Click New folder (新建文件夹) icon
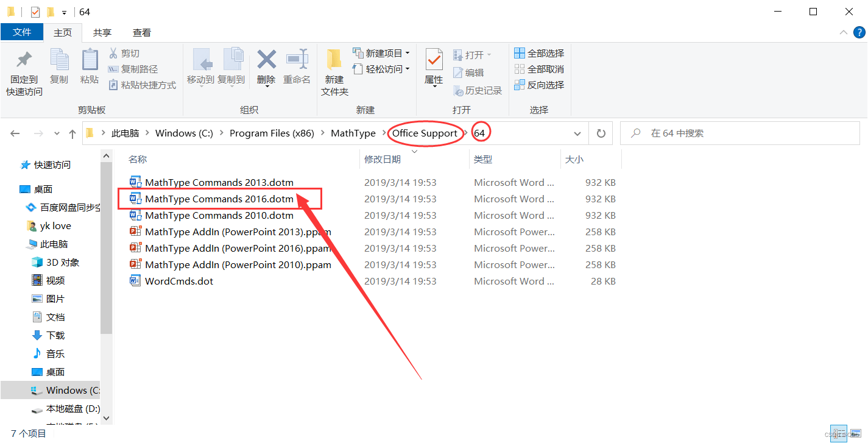Image resolution: width=868 pixels, height=443 pixels. pyautogui.click(x=334, y=60)
